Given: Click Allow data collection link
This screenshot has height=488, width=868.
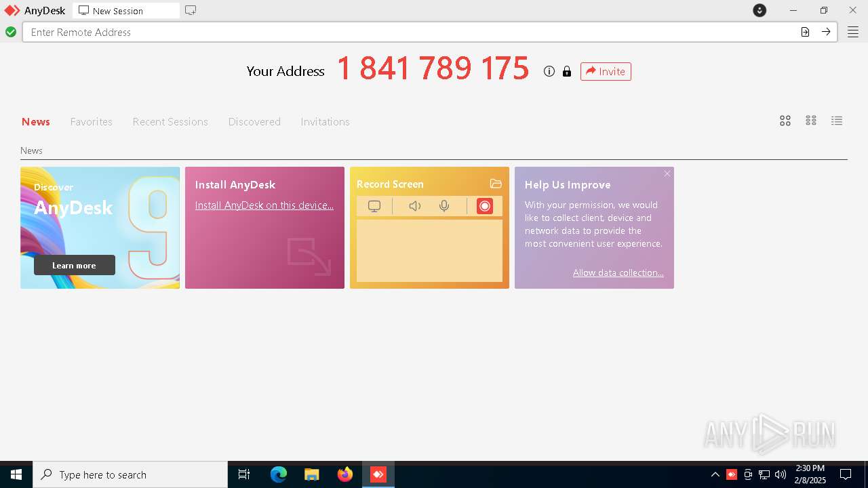Looking at the screenshot, I should click(618, 272).
